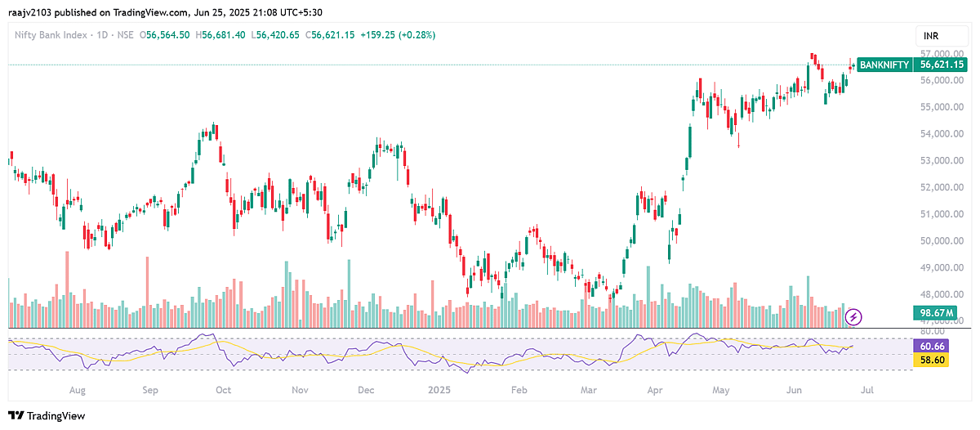Open the INR currency selector
The height and width of the screenshot is (430, 980).
coord(931,37)
